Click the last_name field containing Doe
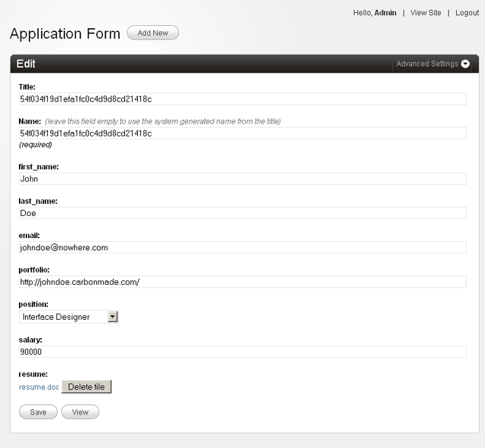Screen dimensions: 485x448 click(242, 213)
